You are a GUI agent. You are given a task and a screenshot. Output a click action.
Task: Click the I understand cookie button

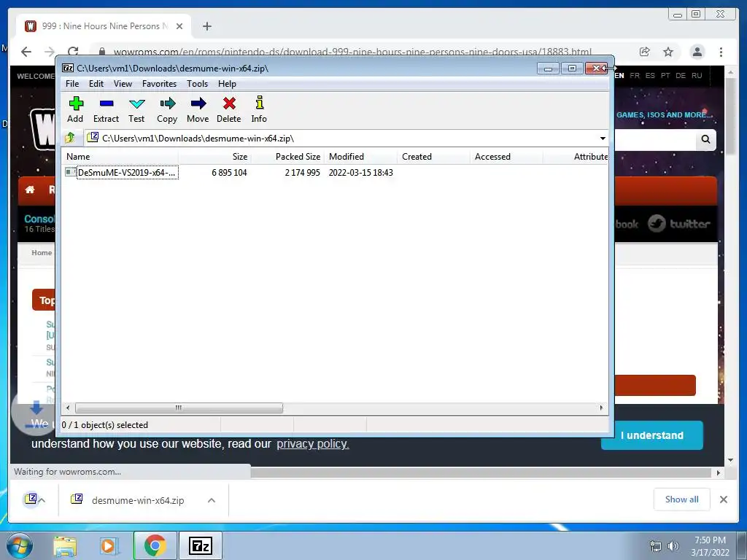[651, 435]
